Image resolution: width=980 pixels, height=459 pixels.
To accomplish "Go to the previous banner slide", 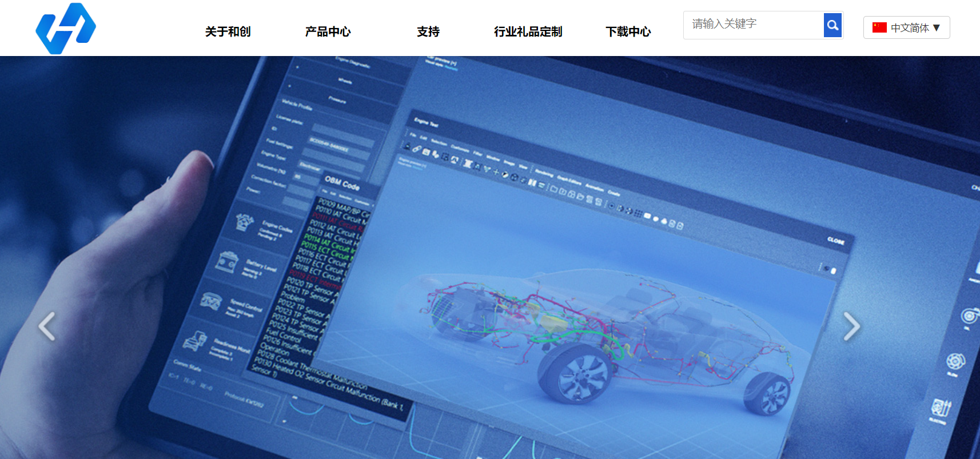I will (47, 326).
